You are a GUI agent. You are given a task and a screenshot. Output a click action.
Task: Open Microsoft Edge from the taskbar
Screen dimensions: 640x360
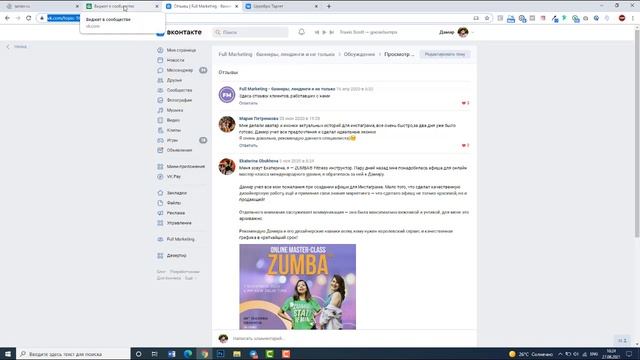point(188,354)
